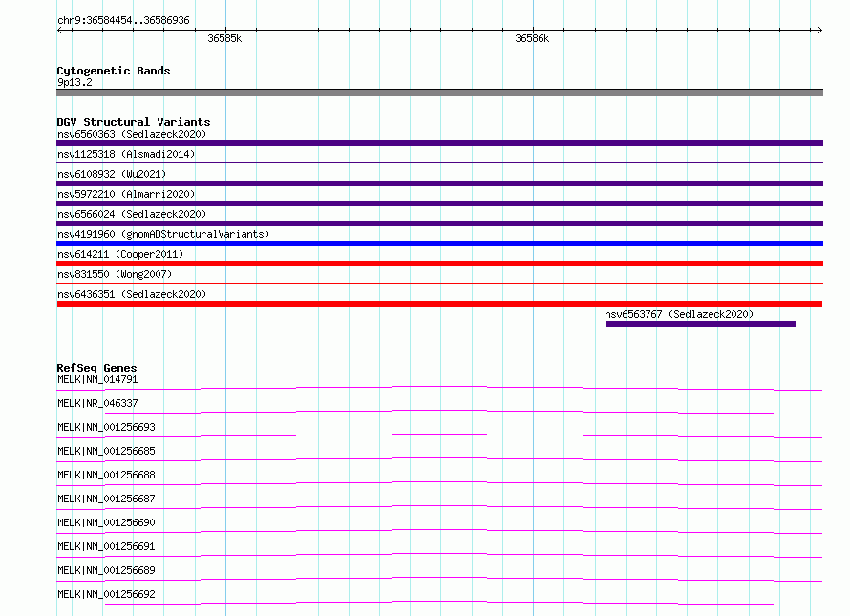Click the magenta intron line of MELK|NM_001256692
Image resolution: width=850 pixels, height=616 pixels.
[x=439, y=603]
